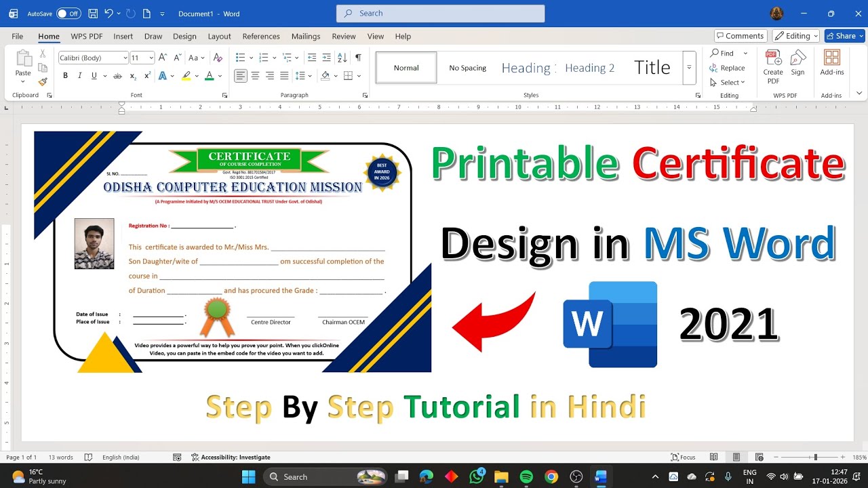Toggle Show/Hide paragraph marks
868x488 pixels.
[358, 58]
